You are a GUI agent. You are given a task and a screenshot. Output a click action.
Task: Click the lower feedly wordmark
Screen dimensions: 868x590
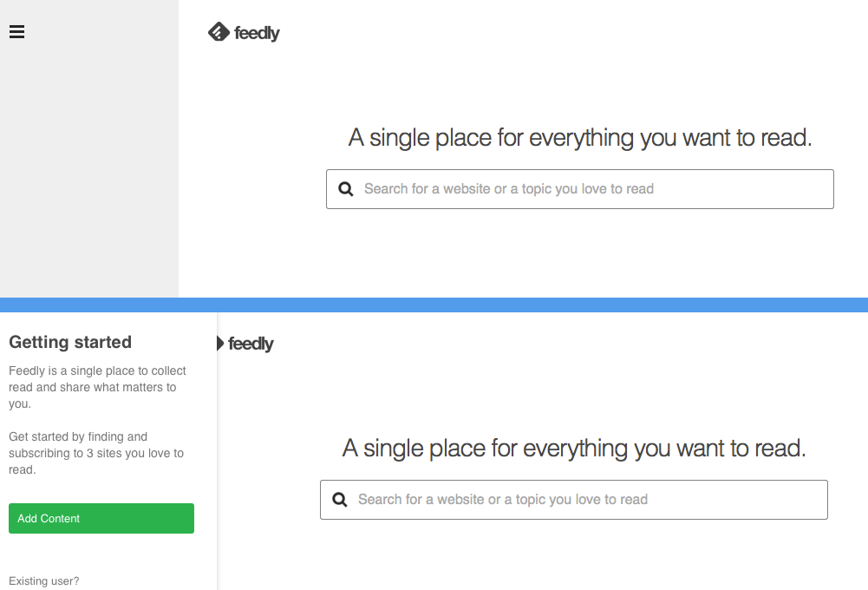pos(251,344)
